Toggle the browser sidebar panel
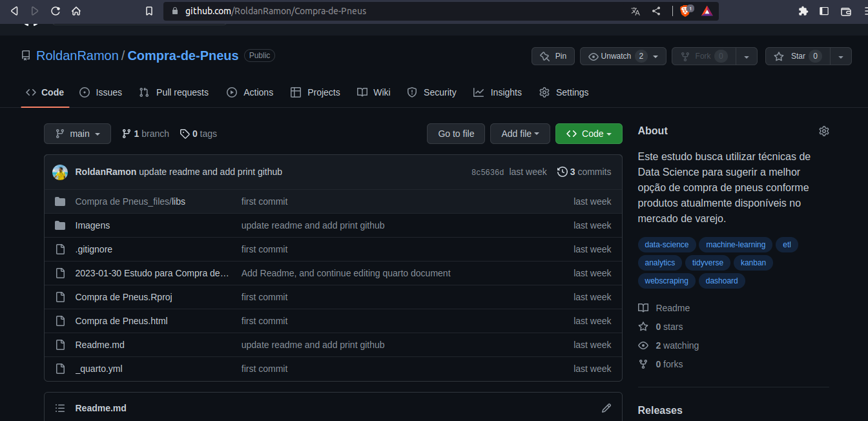The image size is (868, 421). [824, 11]
